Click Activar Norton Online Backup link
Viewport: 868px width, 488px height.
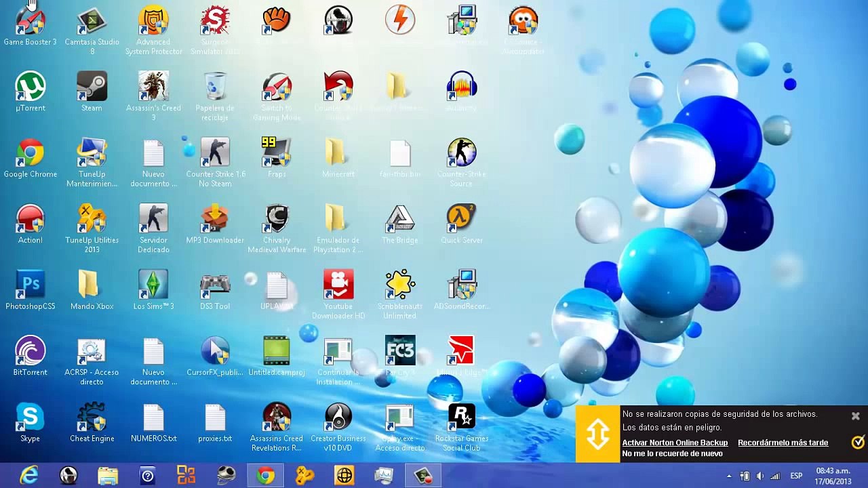[x=675, y=443]
